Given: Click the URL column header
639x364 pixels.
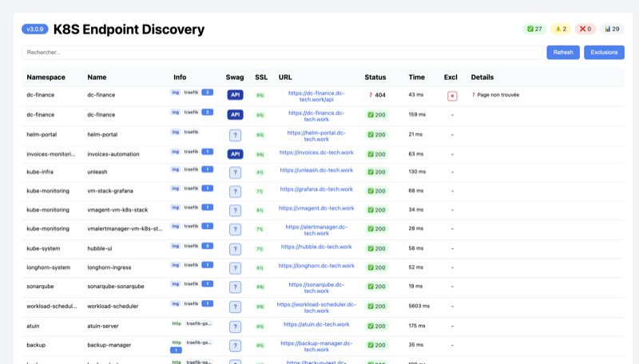Looking at the screenshot, I should (285, 77).
